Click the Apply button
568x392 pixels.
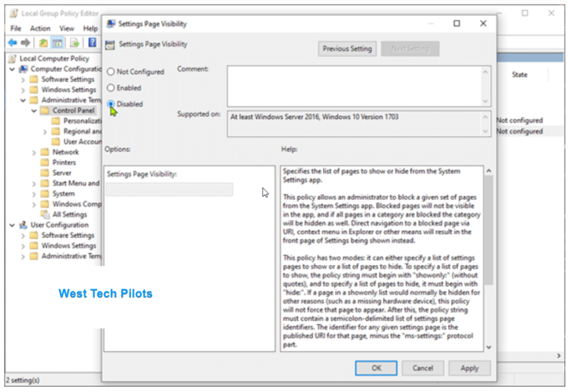[x=469, y=368]
